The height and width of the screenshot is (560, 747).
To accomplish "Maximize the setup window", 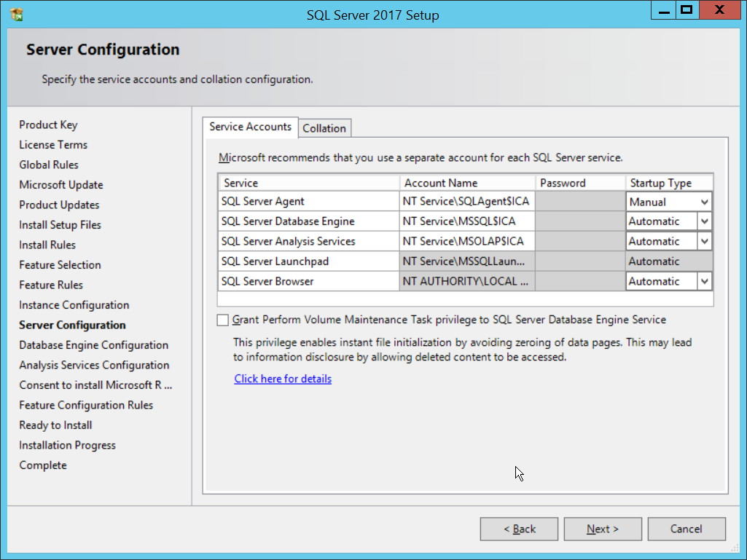I will [686, 11].
